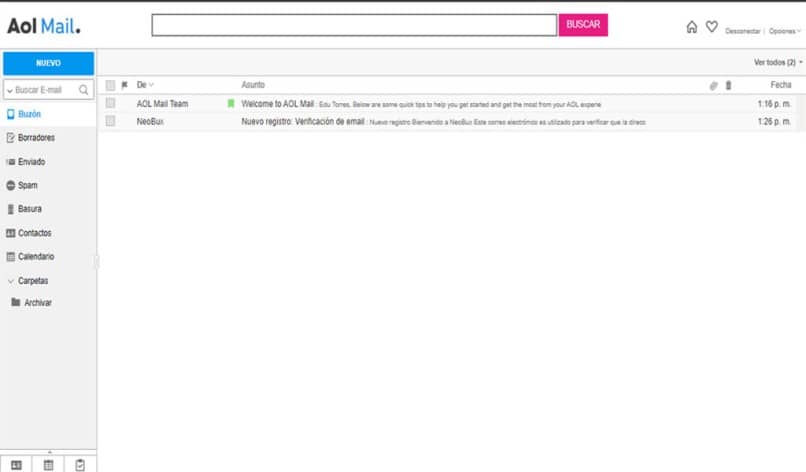Click the Archivar folder icon

pos(16,302)
